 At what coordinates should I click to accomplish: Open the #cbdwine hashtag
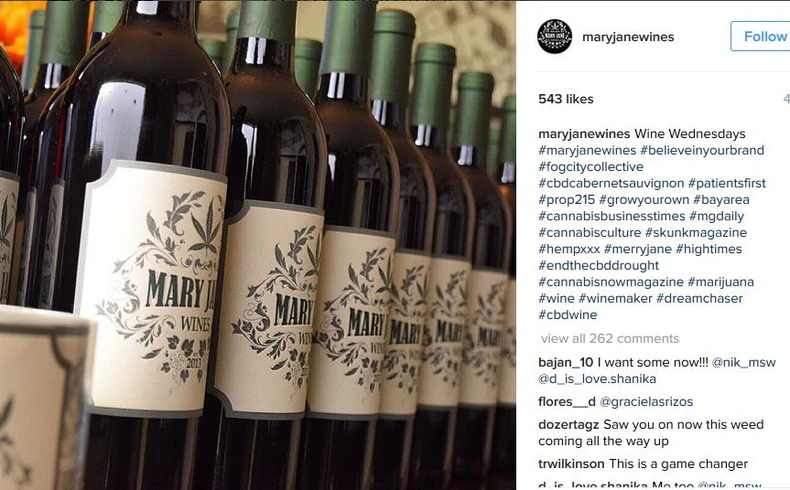click(568, 314)
